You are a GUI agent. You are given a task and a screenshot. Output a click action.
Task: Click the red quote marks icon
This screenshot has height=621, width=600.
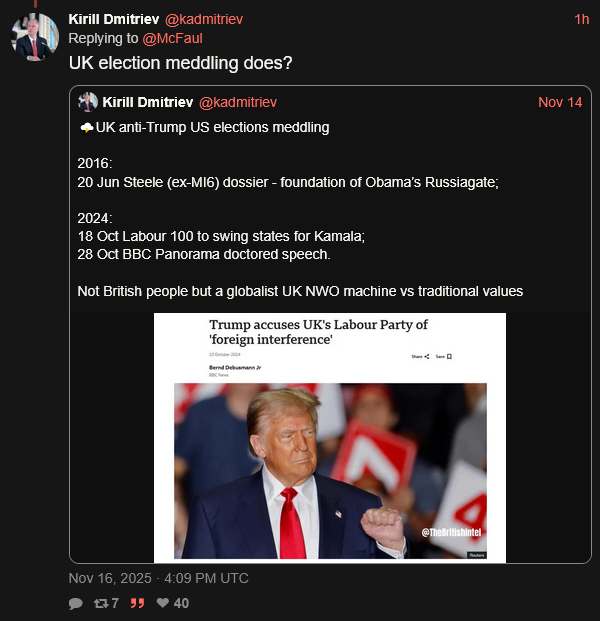pyautogui.click(x=137, y=603)
